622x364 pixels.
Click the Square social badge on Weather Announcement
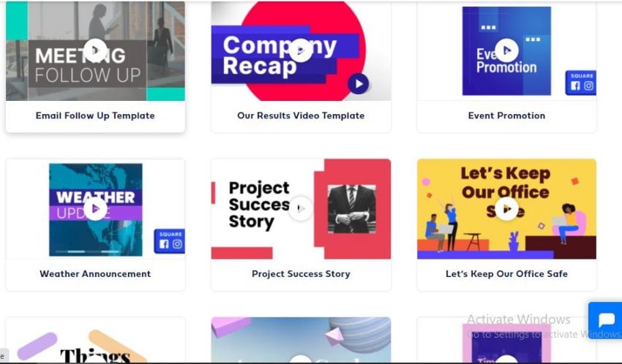(x=169, y=241)
